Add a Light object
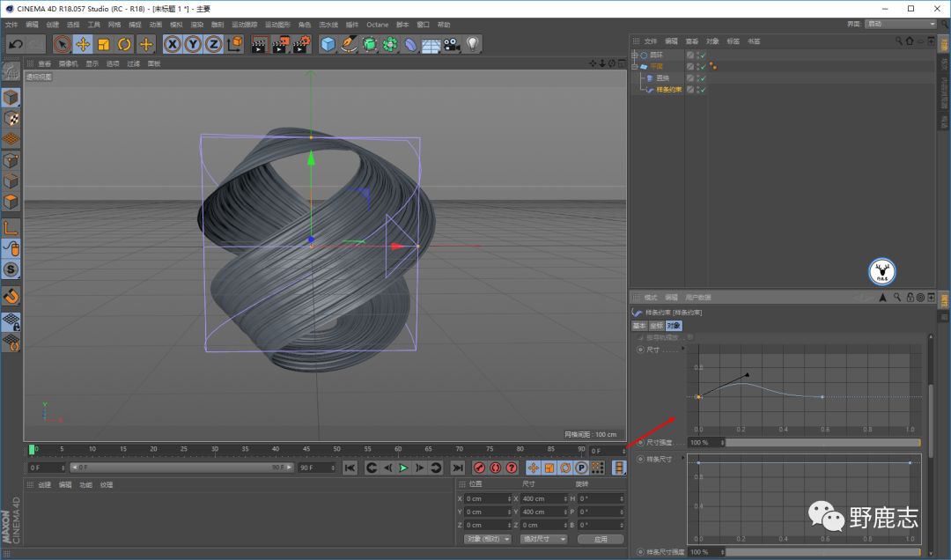Image resolution: width=951 pixels, height=560 pixels. [x=473, y=44]
